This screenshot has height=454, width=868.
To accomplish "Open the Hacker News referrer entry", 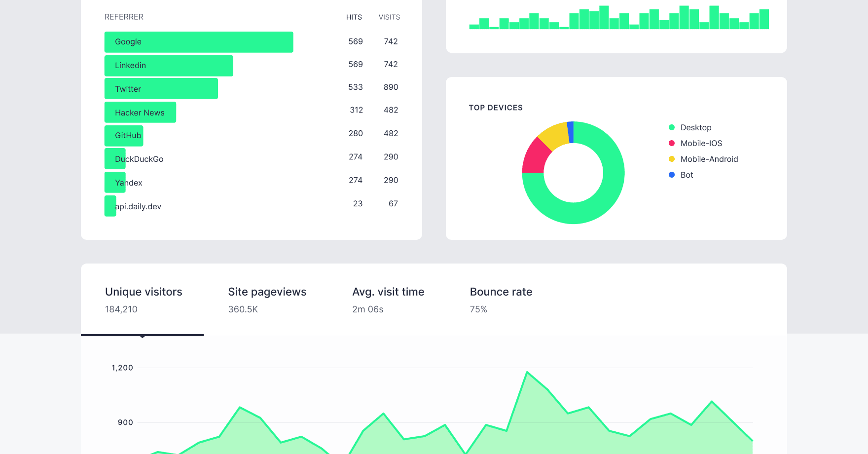I will pos(140,112).
